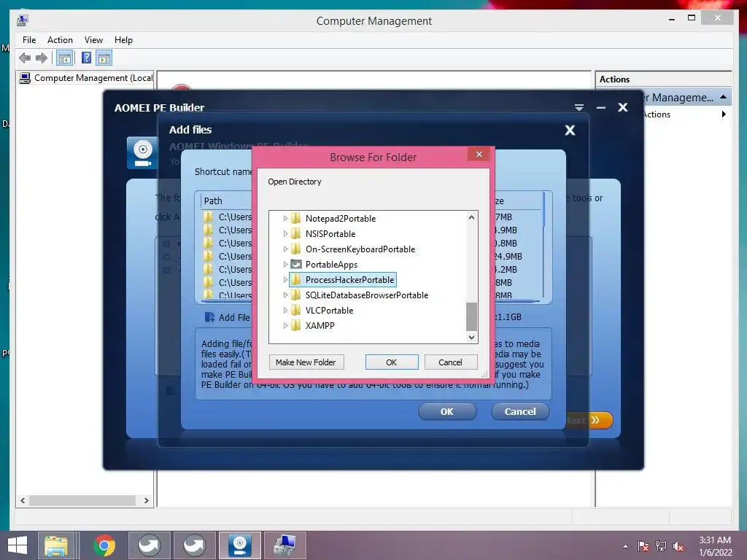Expand the PortableApps folder node

click(x=285, y=264)
